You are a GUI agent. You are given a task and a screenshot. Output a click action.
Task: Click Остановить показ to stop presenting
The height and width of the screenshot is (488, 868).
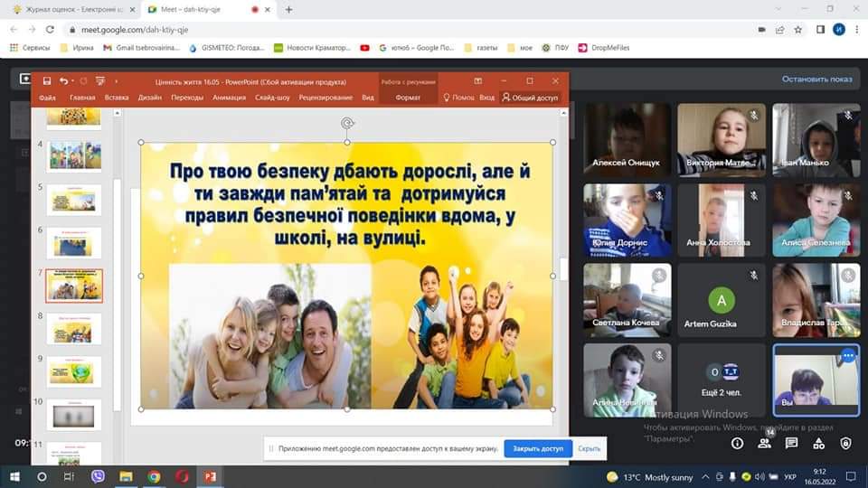816,79
